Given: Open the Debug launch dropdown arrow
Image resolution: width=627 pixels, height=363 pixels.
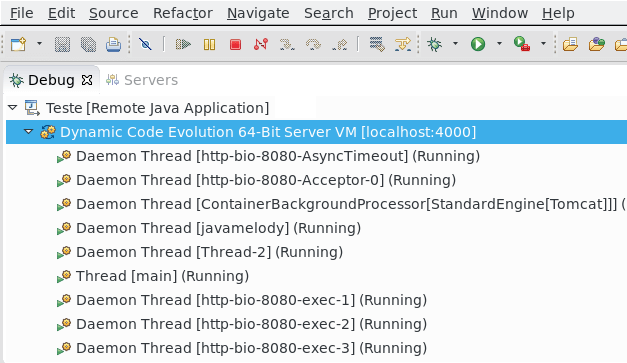Looking at the screenshot, I should pos(455,43).
